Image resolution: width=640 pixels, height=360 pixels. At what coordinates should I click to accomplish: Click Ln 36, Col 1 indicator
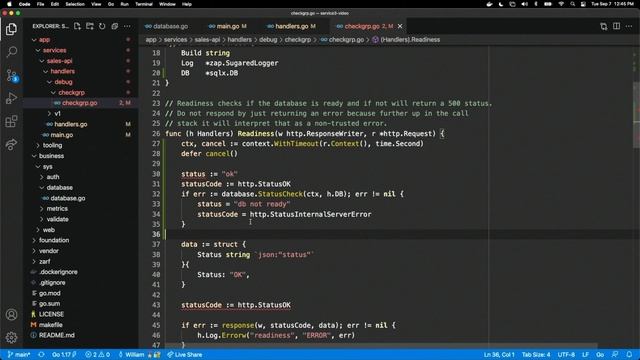click(499, 354)
